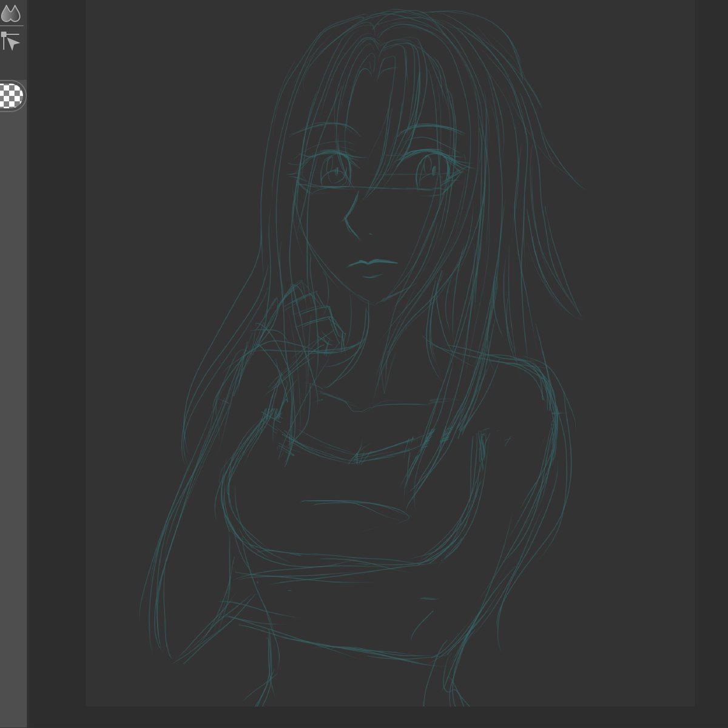
Task: Select the Blend tool with two droplets
Action: point(10,13)
